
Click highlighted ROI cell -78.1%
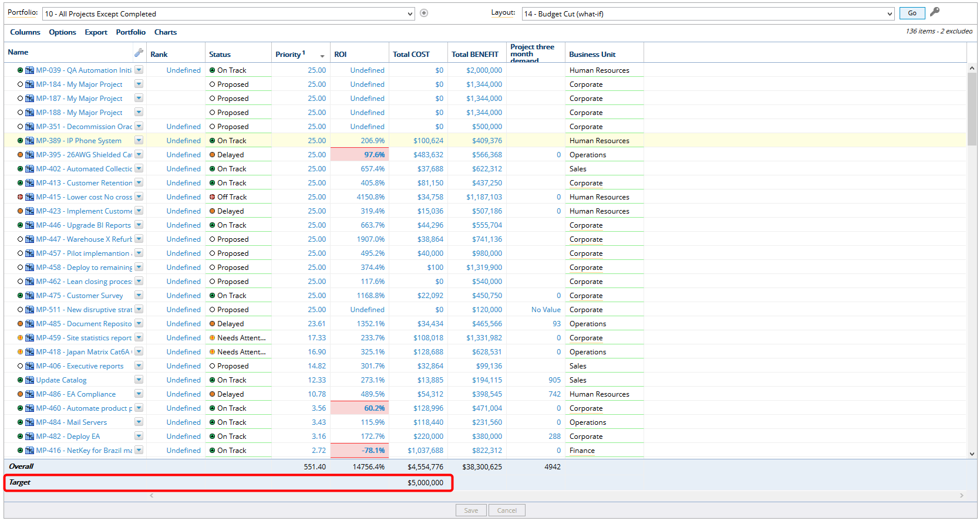(x=359, y=451)
